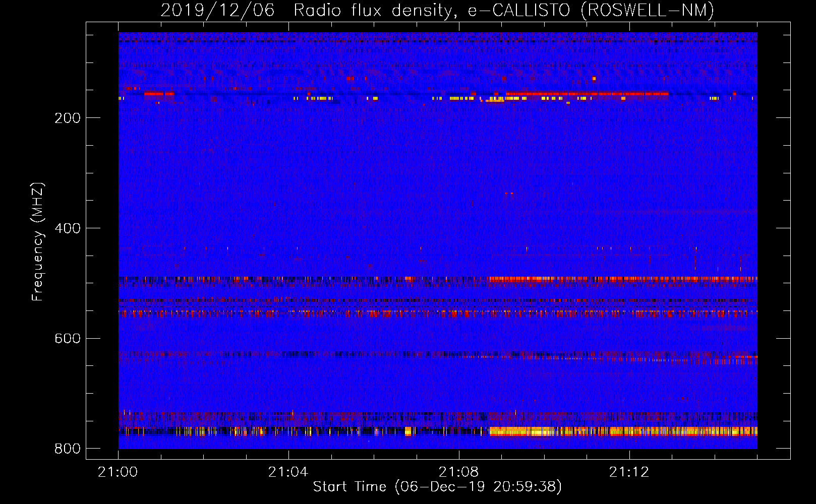
Task: Click the 800 frequency tick label
Action: [68, 449]
